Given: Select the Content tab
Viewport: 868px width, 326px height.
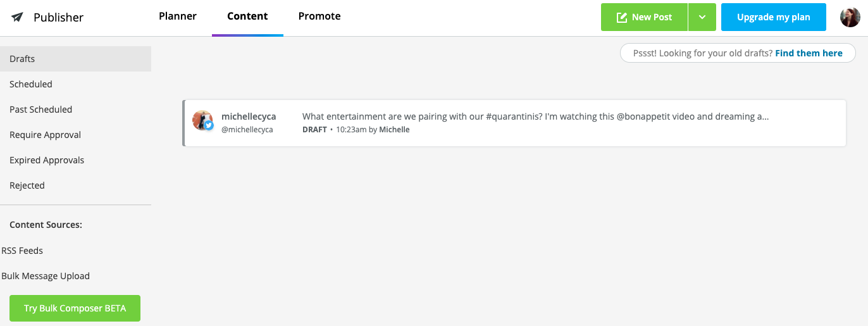Looking at the screenshot, I should pyautogui.click(x=247, y=16).
